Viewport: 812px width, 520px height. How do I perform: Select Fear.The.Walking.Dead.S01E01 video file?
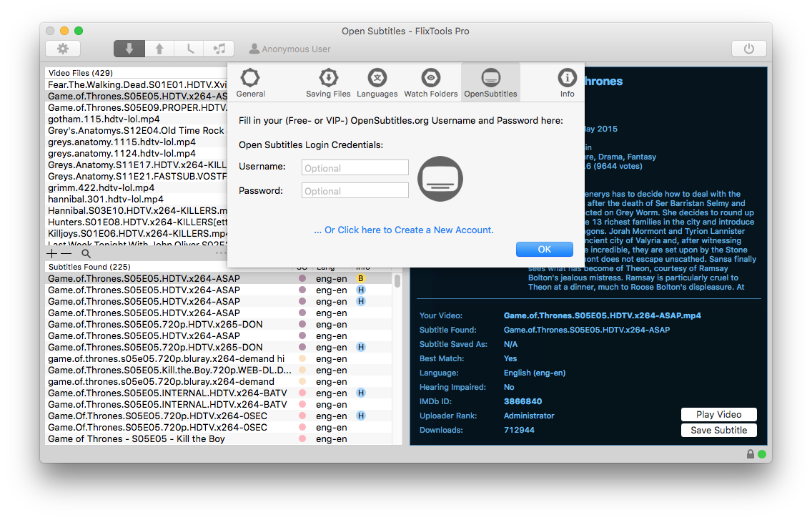137,84
